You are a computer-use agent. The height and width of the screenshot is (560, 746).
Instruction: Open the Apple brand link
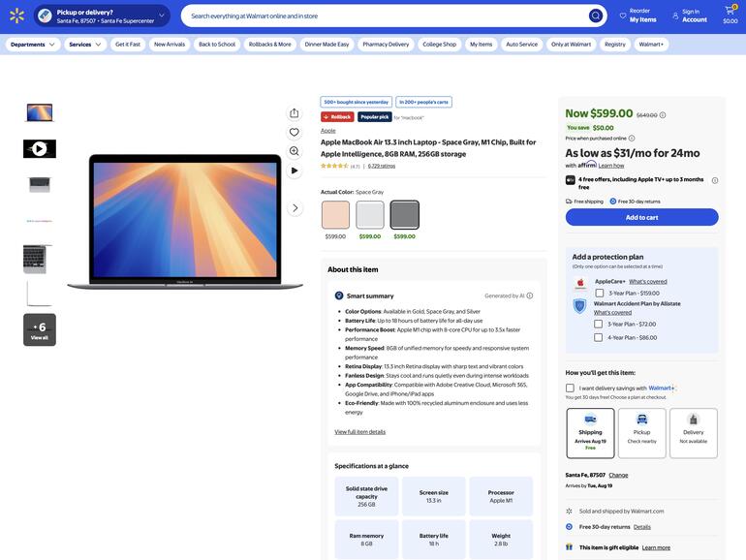point(327,131)
